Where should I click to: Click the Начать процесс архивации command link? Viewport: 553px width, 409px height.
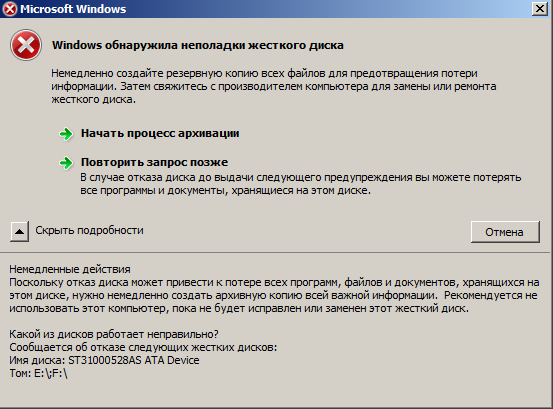tap(160, 133)
